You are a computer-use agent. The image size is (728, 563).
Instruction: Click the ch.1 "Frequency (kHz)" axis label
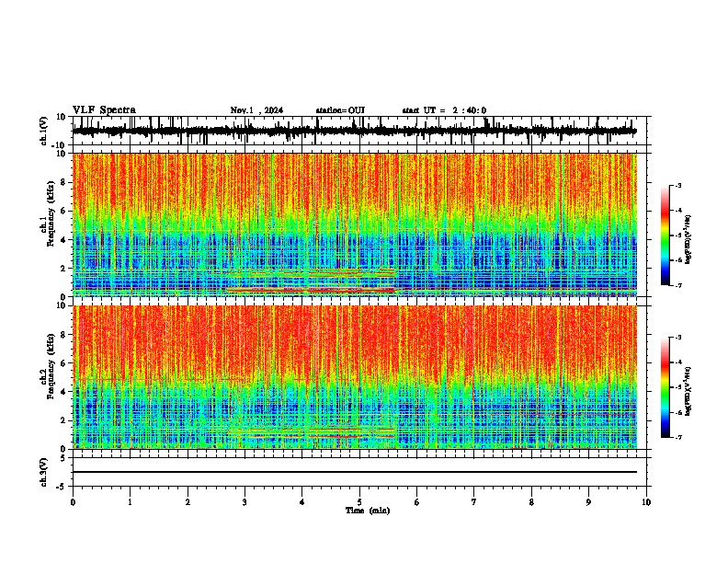(51, 213)
